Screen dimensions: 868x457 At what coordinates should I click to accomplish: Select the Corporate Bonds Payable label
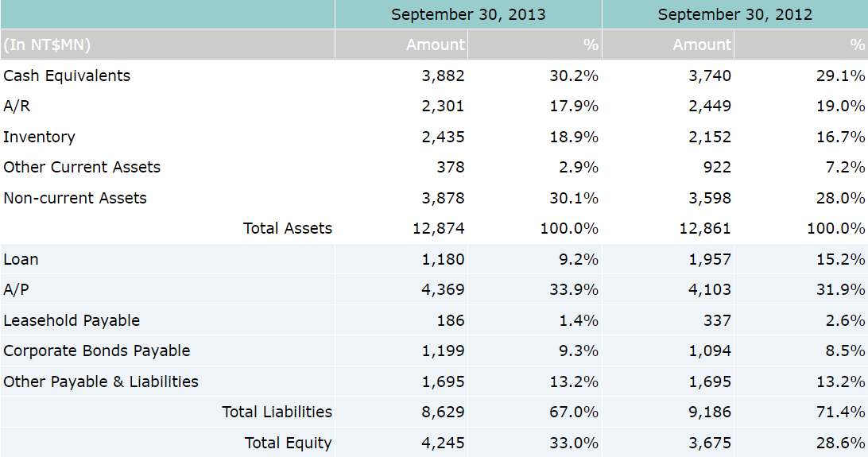[x=97, y=350]
